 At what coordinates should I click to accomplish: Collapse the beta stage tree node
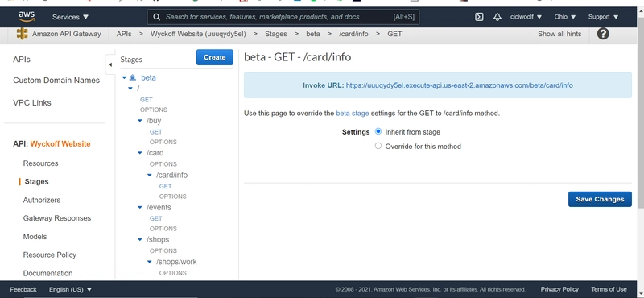(x=124, y=77)
